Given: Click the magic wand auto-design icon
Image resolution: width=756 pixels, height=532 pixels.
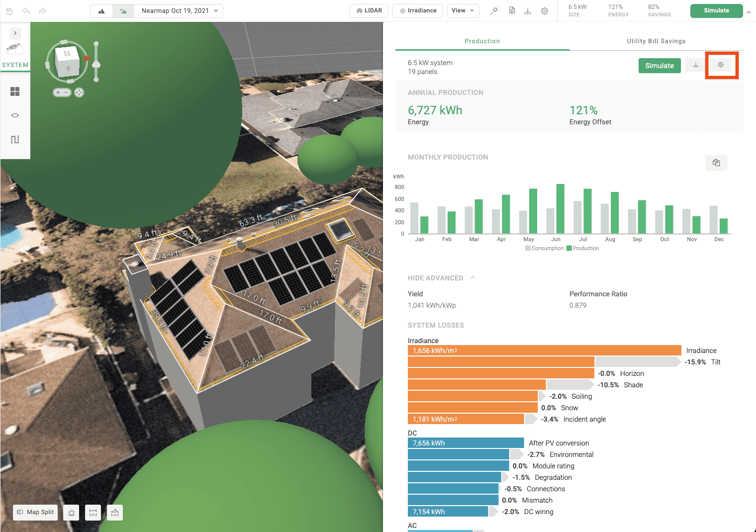Looking at the screenshot, I should pyautogui.click(x=494, y=10).
